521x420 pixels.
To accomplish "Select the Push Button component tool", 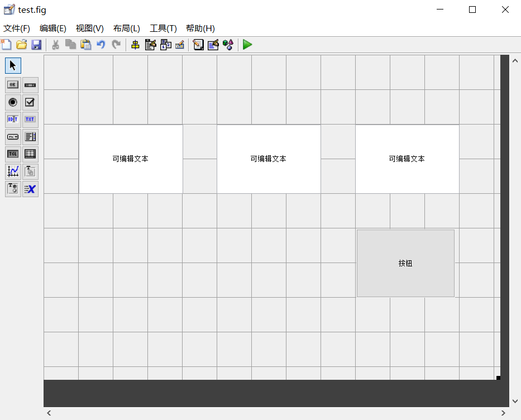I will click(x=13, y=85).
